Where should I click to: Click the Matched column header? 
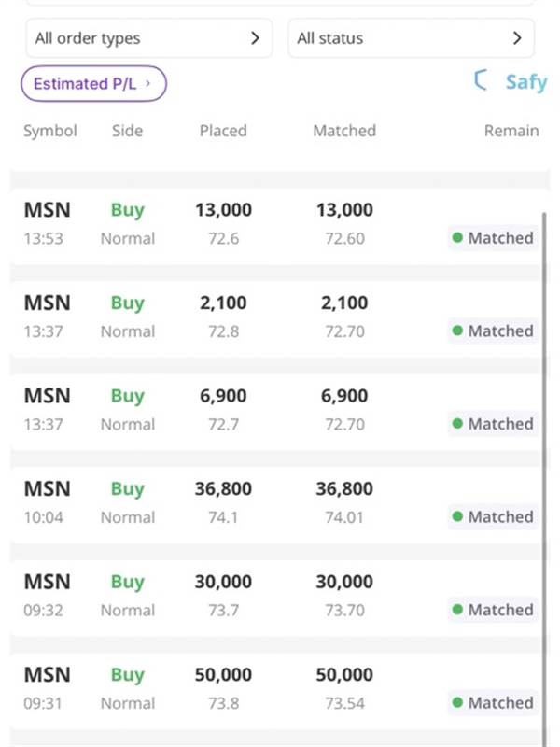(344, 131)
